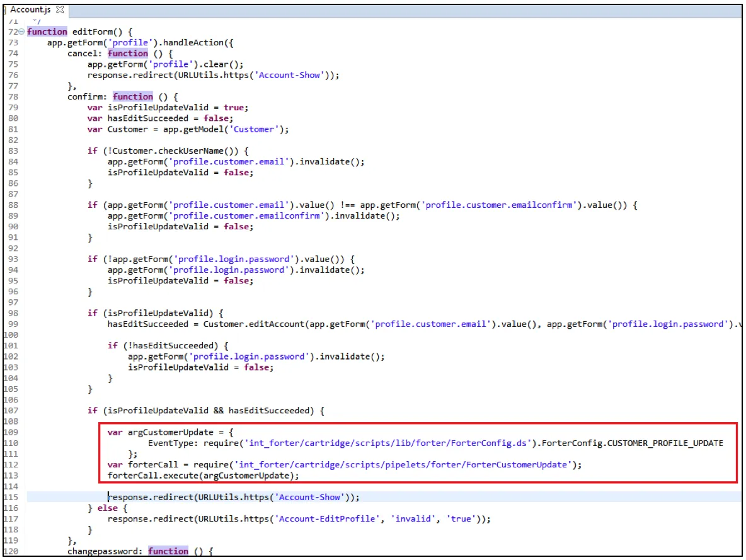Click the ForterCustomerUpdate require path string

coord(403,465)
